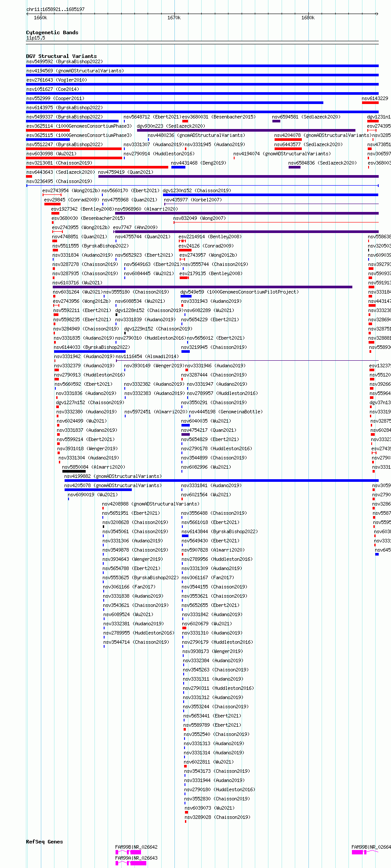Viewport: 391px width, 868px height.
Task: Click the dgv930n223 (Sedlazeck2020) label
Action: click(x=171, y=126)
